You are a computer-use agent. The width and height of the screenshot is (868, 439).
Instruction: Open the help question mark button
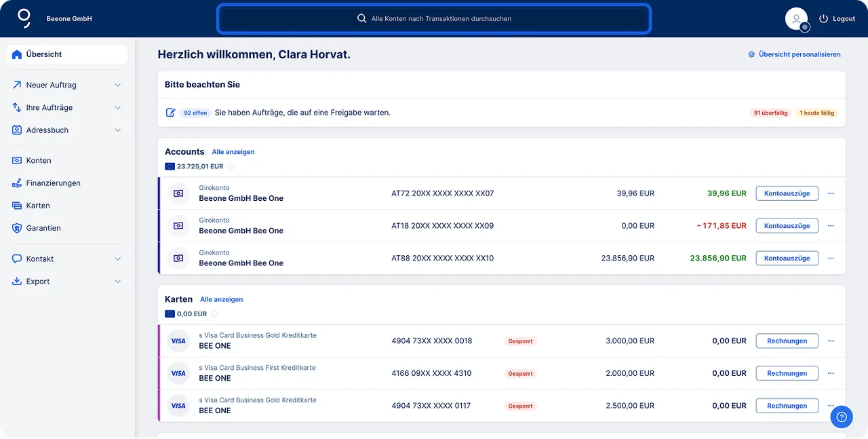[x=842, y=417]
